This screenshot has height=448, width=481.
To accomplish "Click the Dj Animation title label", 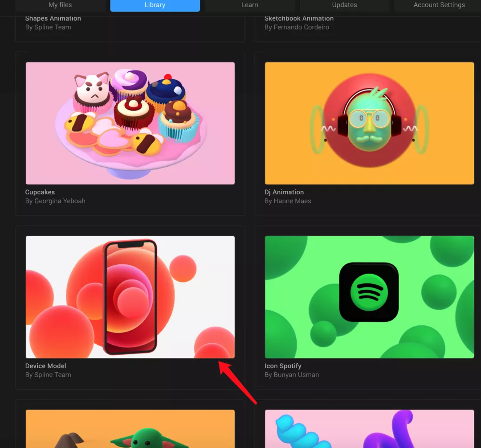I will click(x=284, y=192).
